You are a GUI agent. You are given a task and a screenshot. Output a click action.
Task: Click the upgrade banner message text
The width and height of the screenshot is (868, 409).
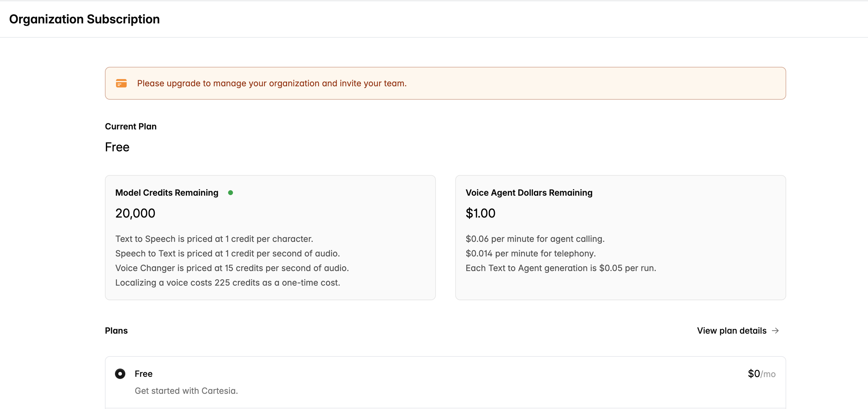click(272, 83)
